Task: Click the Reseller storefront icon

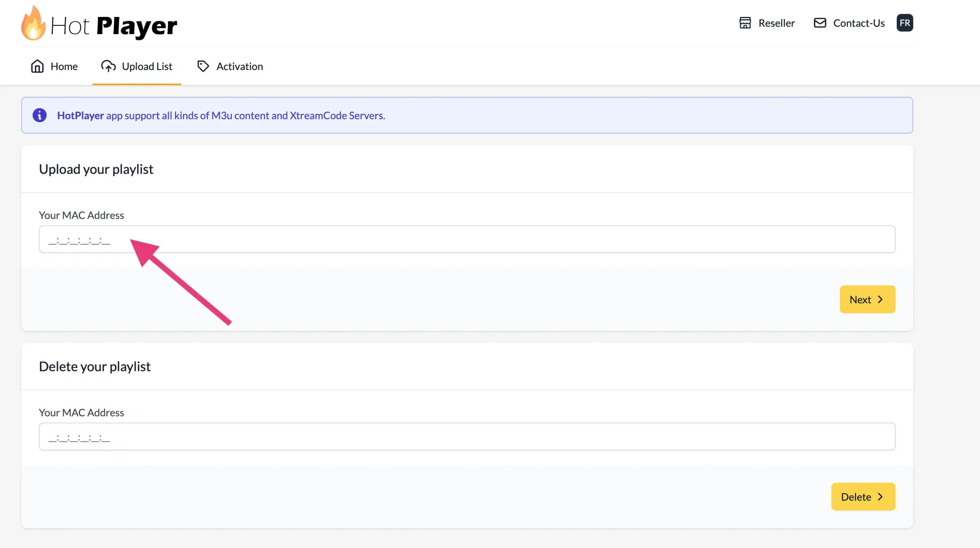Action: pos(745,23)
